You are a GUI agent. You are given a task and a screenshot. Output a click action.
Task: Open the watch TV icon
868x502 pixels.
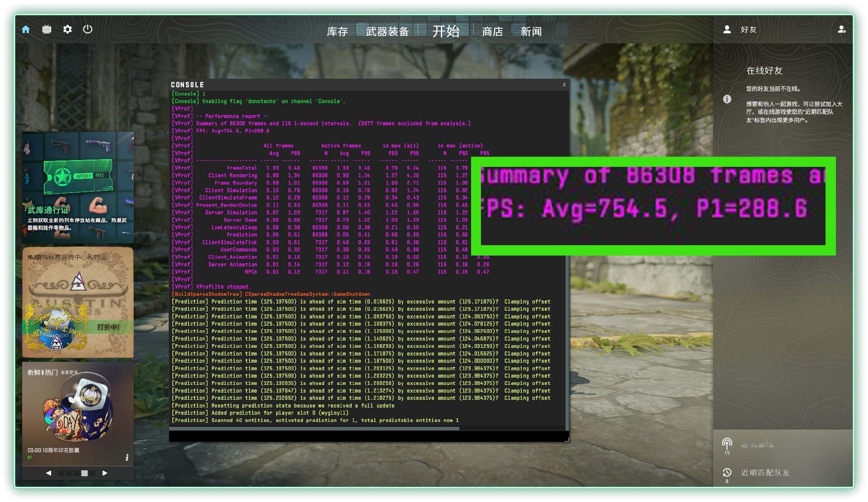[47, 29]
